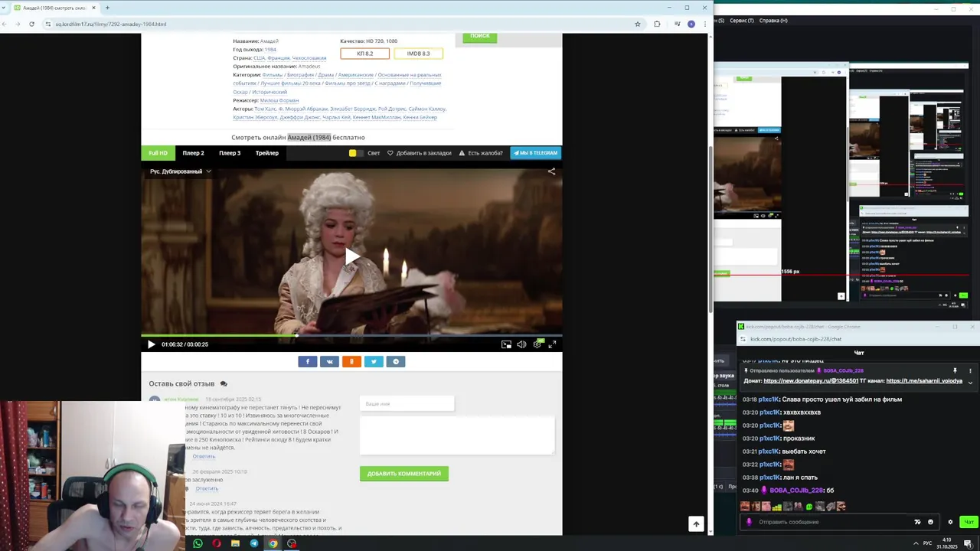Unpin the pinned chat message
The image size is (980, 551).
[x=955, y=370]
